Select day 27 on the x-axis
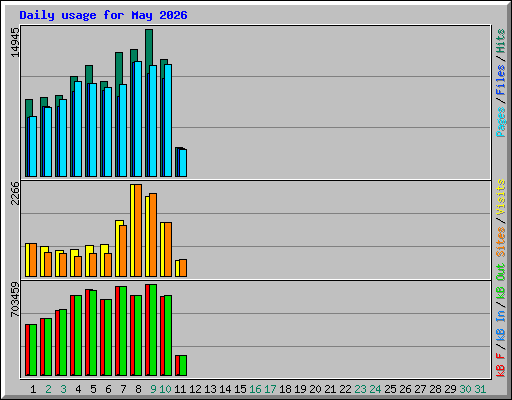Image resolution: width=512 pixels, height=400 pixels. [x=420, y=389]
